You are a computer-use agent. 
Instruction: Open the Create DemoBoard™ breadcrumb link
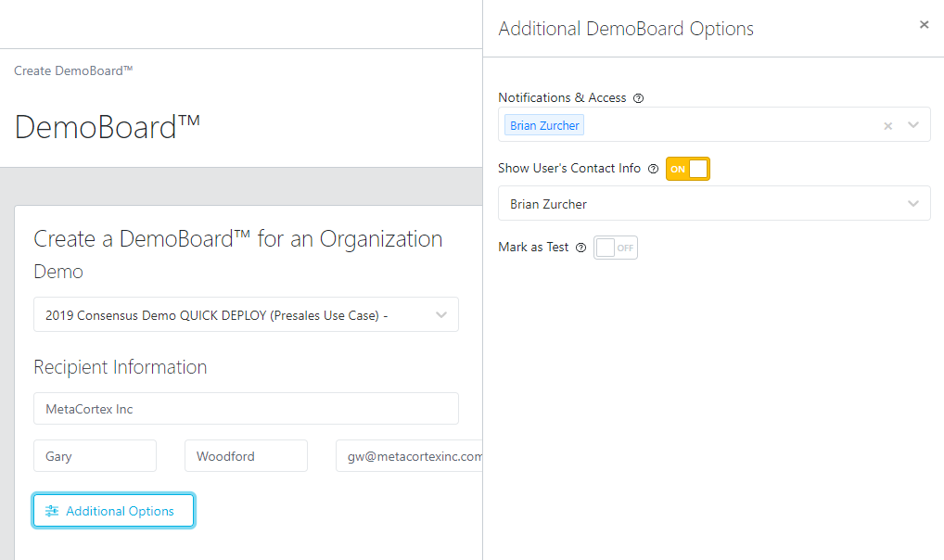[72, 70]
